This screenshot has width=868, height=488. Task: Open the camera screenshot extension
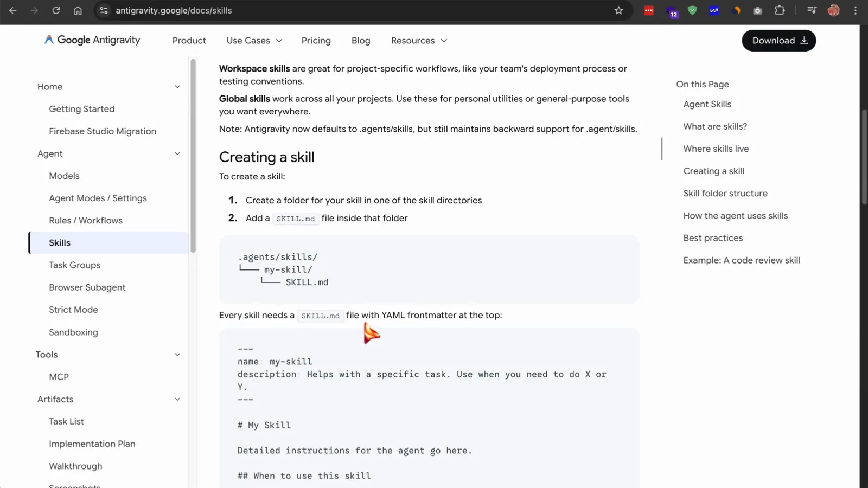point(758,10)
